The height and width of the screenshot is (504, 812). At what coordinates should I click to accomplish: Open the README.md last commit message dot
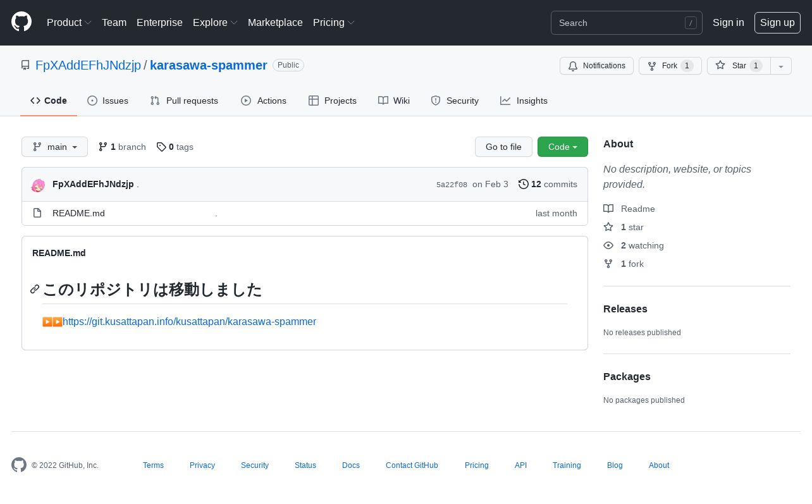(x=216, y=214)
